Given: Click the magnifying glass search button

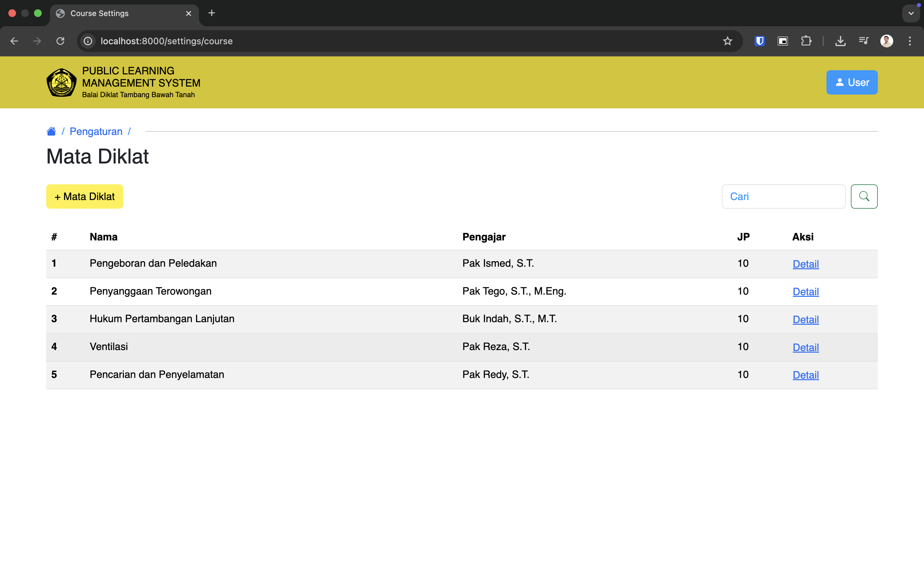Looking at the screenshot, I should point(864,197).
